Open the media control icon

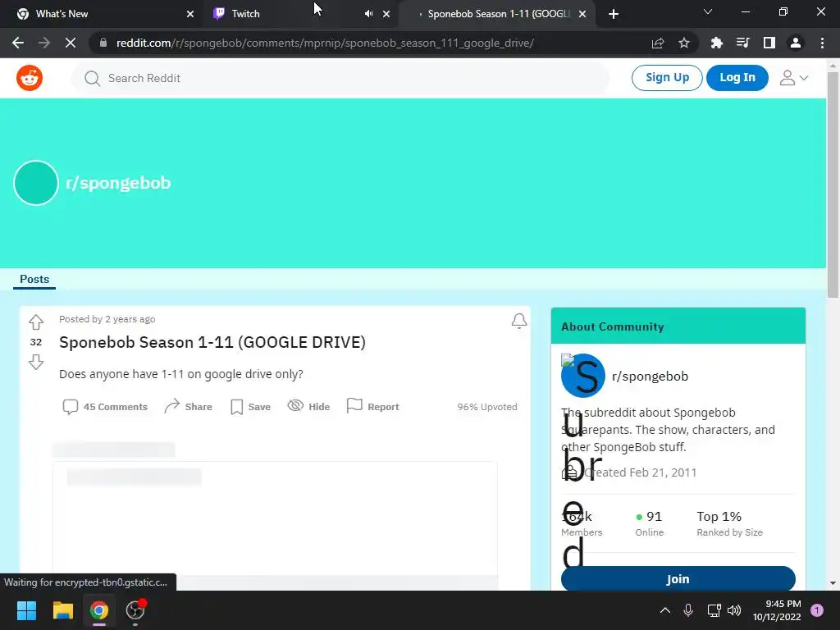742,43
